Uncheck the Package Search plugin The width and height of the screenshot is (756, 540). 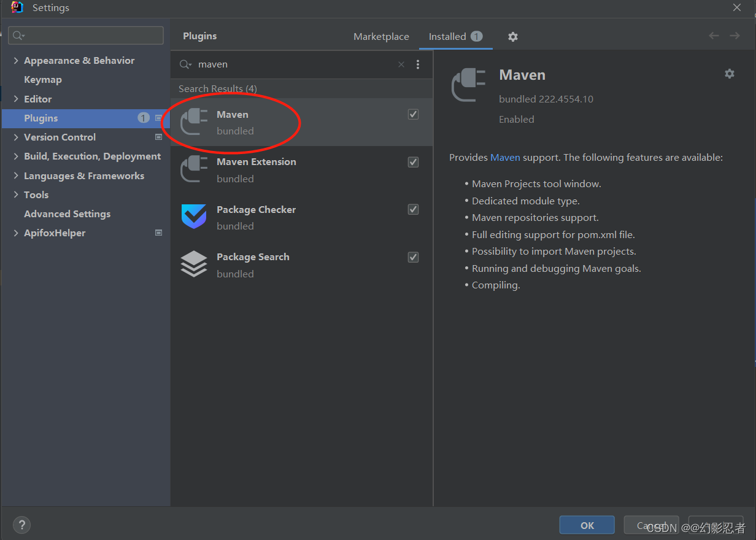click(414, 257)
